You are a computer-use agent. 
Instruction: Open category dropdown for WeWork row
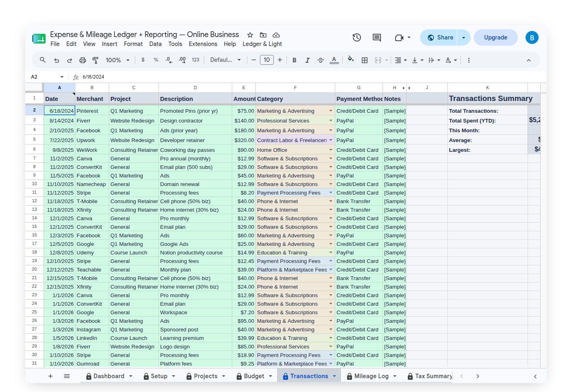[331, 150]
